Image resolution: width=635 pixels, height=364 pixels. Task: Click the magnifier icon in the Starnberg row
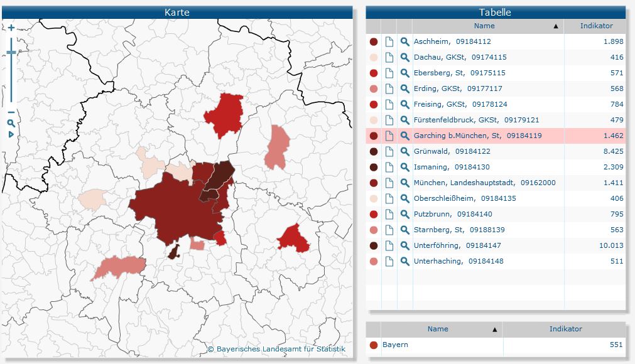[404, 230]
